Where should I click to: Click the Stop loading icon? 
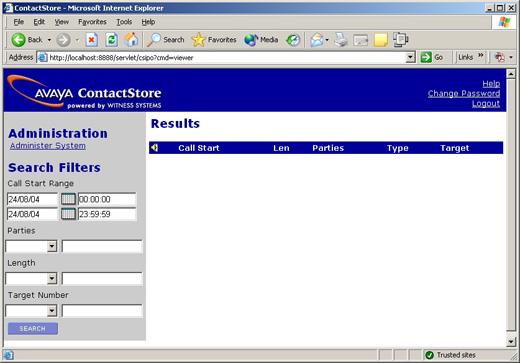[x=91, y=40]
